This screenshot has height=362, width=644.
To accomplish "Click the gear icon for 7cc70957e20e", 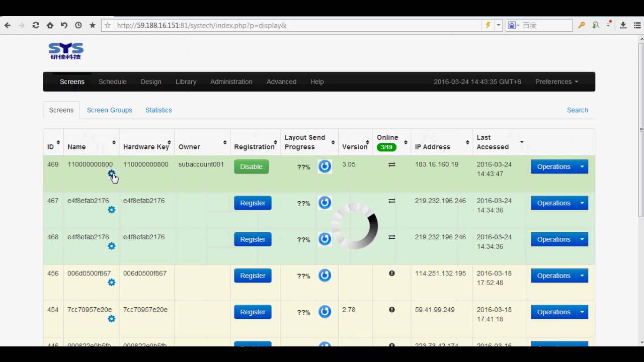I will (111, 319).
